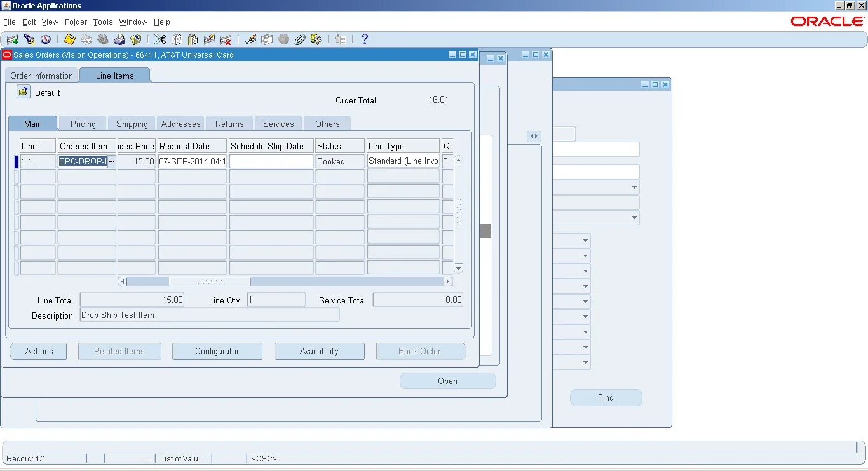Viewport: 868px width, 471px height.
Task: Click the Clear Record eraser icon
Action: click(209, 39)
